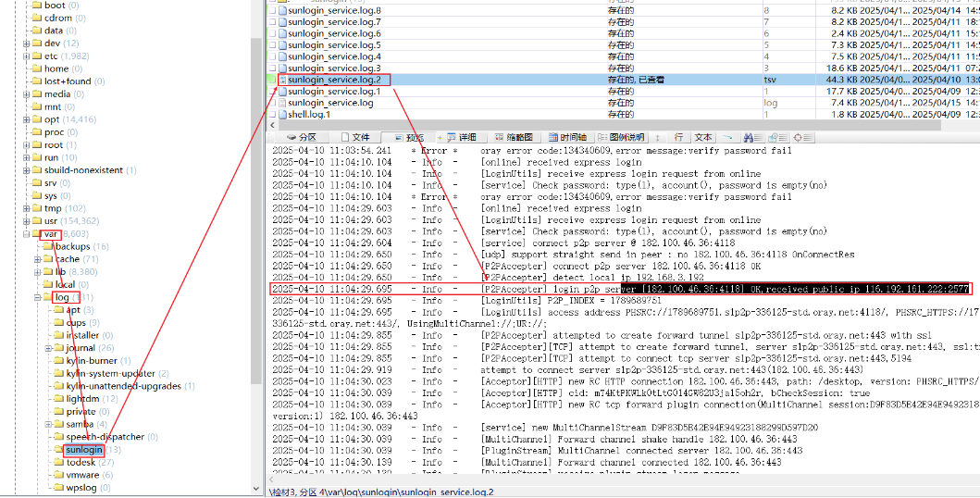Expand the dev folder node

(x=26, y=44)
